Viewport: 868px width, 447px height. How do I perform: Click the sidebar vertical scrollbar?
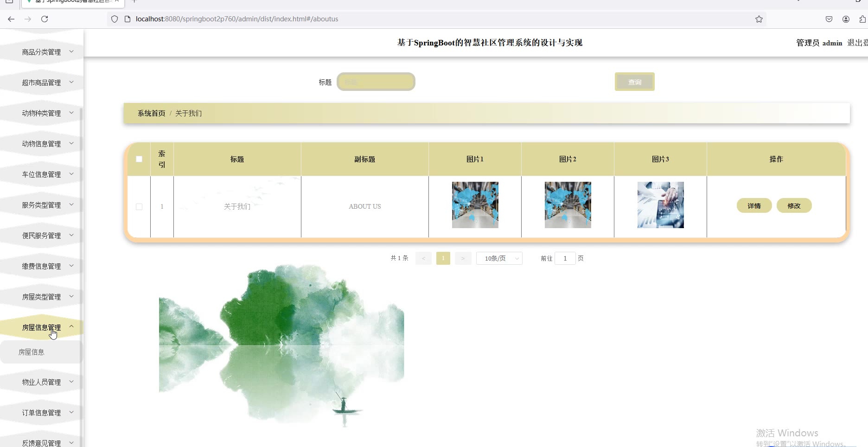point(81,278)
